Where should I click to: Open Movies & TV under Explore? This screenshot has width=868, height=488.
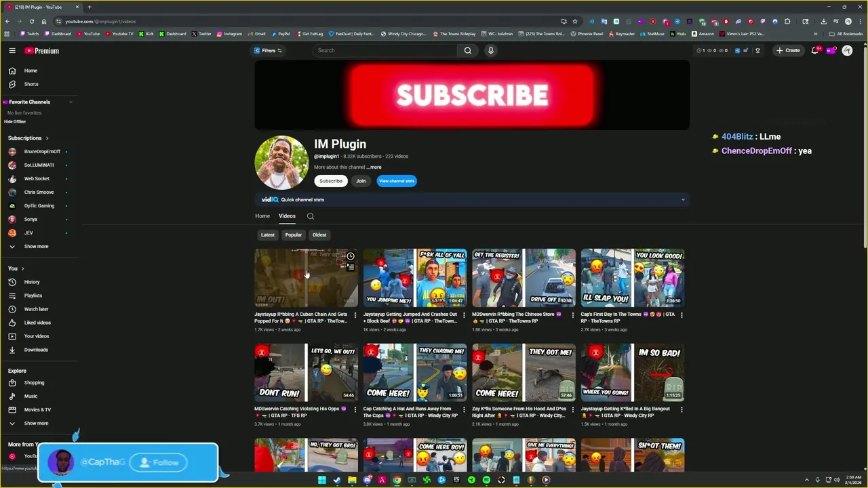(x=37, y=409)
